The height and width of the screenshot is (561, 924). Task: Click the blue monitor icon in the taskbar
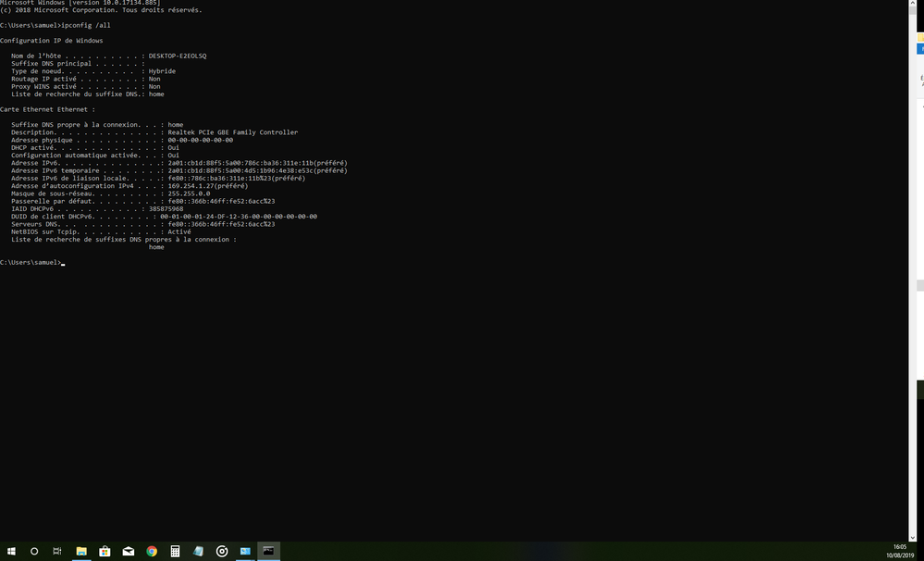tap(245, 551)
